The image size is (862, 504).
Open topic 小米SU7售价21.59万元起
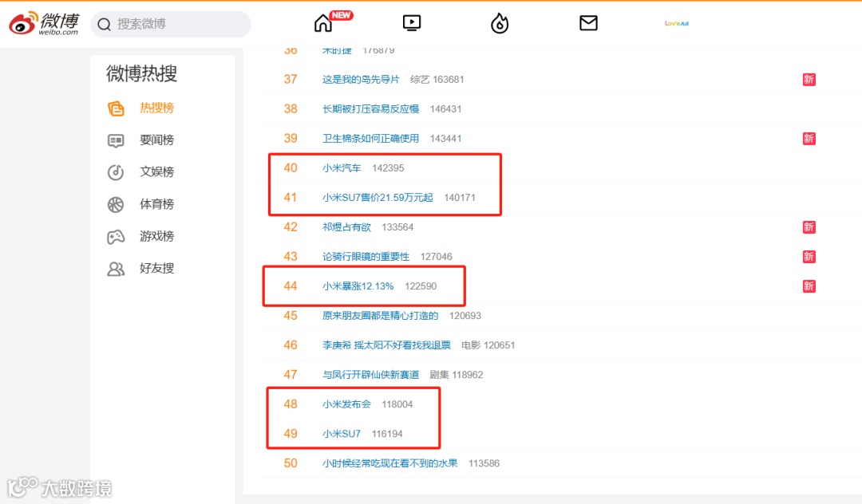click(378, 198)
